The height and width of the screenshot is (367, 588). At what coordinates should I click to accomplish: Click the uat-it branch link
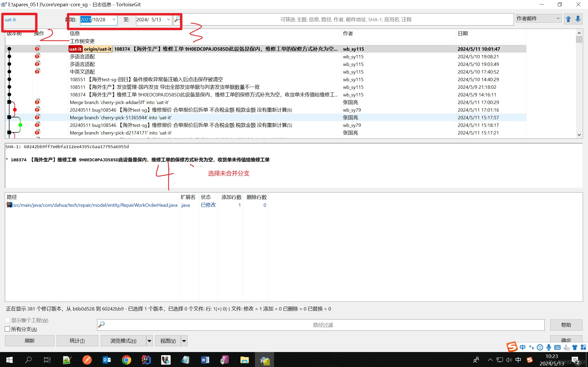10,20
